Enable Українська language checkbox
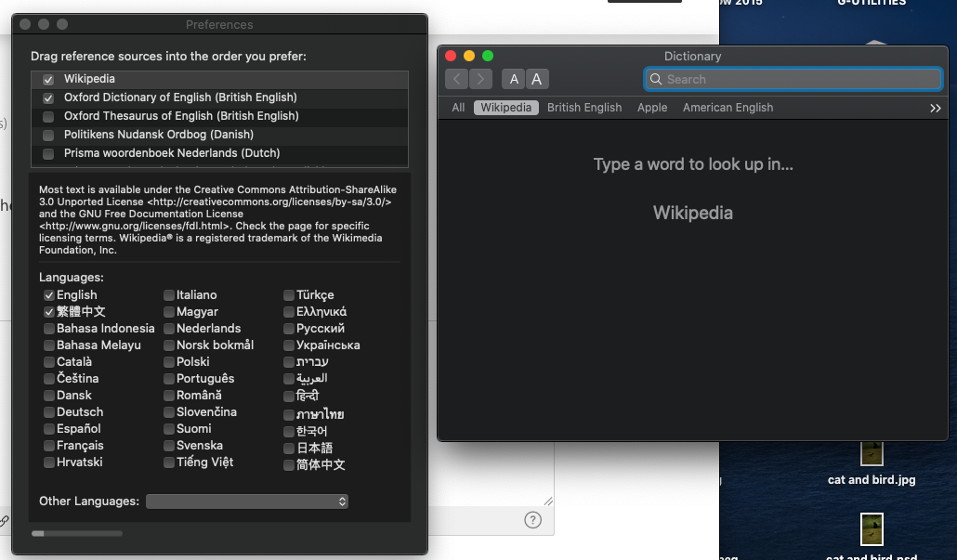Viewport: 957px width, 560px height. pyautogui.click(x=289, y=345)
